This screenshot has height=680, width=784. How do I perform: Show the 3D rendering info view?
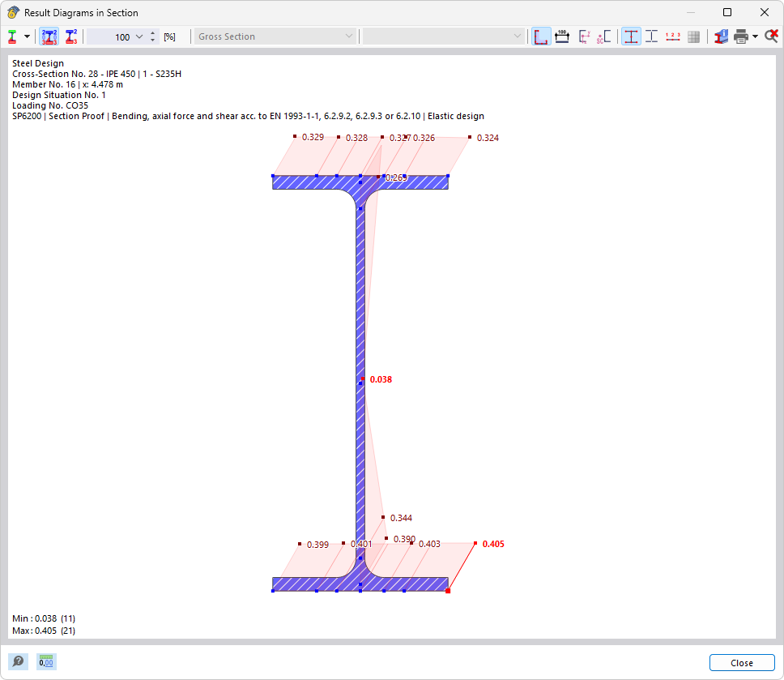coord(719,36)
